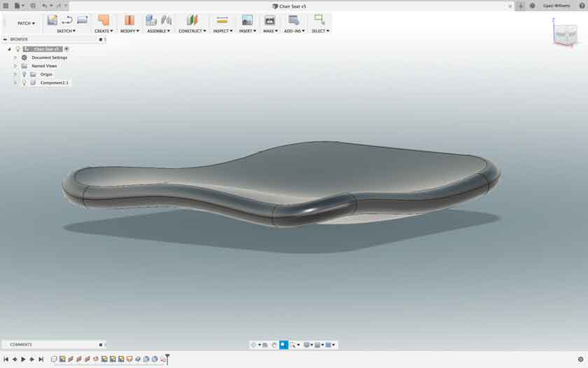Click the highlighted Zoom tool icon
Screen dimensions: 588x368
pos(283,345)
